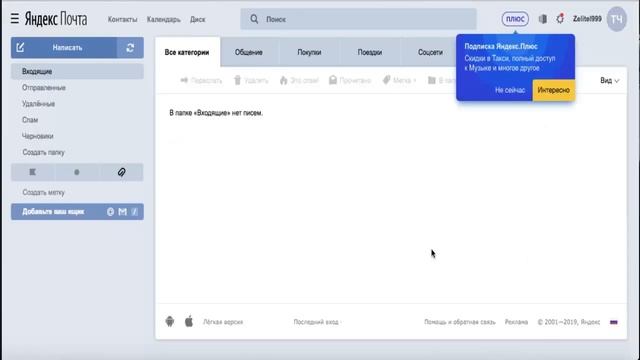Image resolution: width=640 pixels, height=360 pixels.
Task: Open settings gear icon in header
Action: [x=560, y=18]
